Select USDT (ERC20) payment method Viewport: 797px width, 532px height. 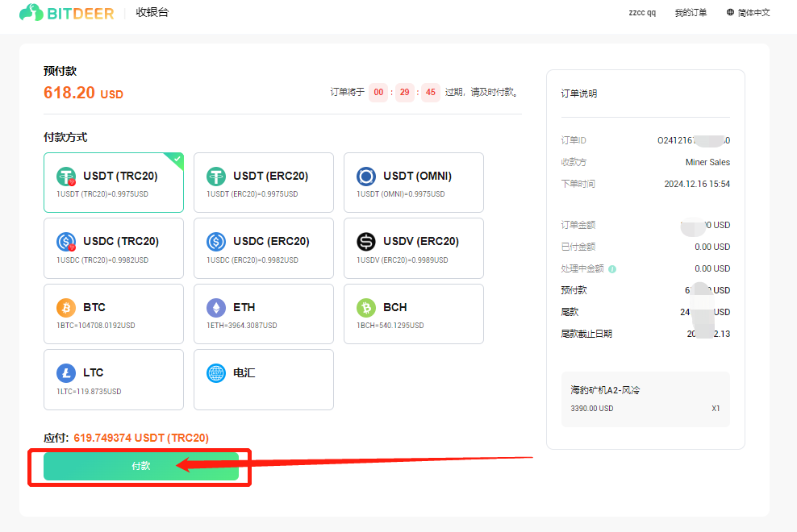pyautogui.click(x=264, y=182)
